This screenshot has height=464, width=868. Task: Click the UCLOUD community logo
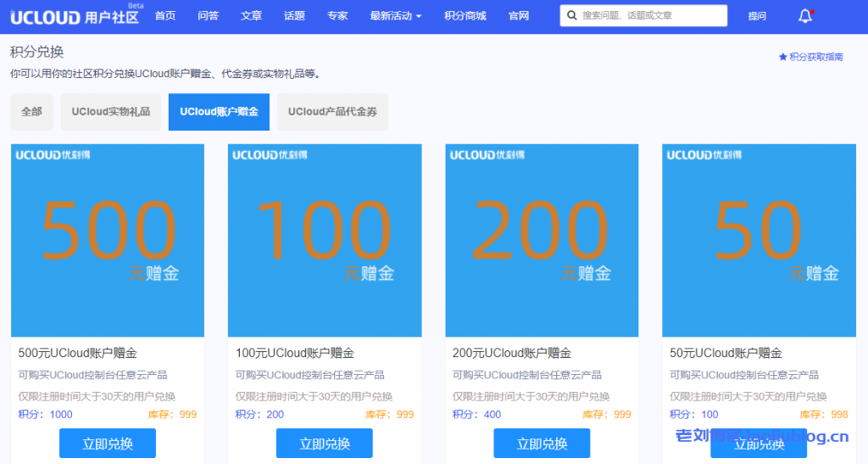click(74, 16)
